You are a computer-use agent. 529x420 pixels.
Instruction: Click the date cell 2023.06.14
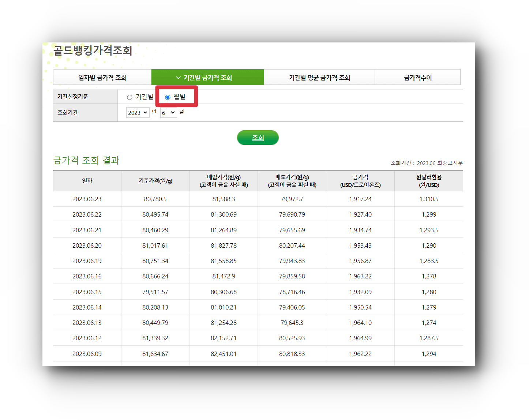[87, 307]
